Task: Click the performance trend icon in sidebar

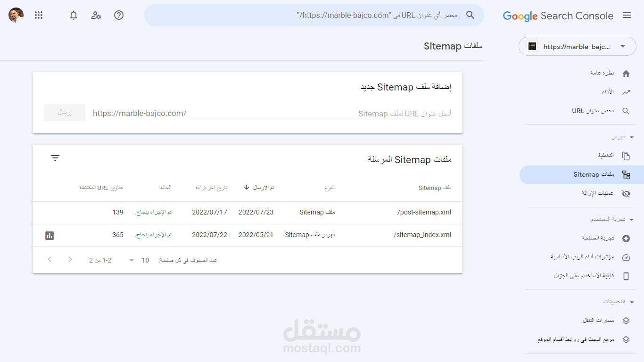Action: click(626, 92)
